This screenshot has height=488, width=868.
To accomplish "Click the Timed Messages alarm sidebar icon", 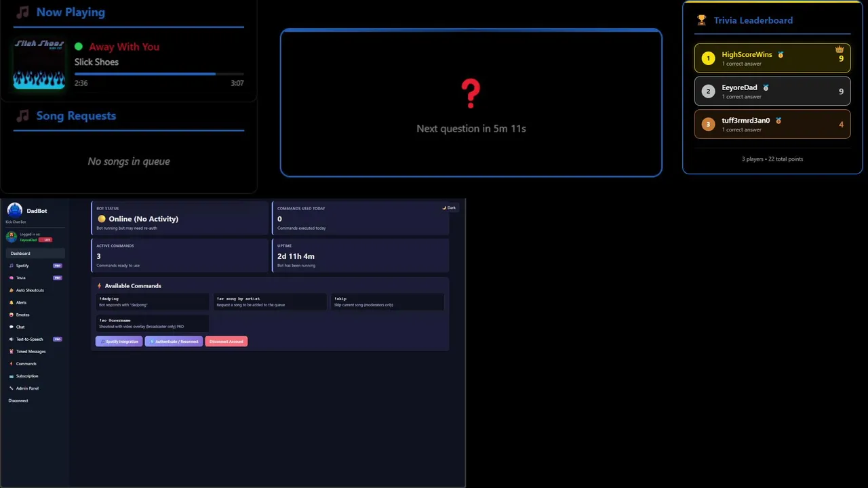I will [x=11, y=351].
